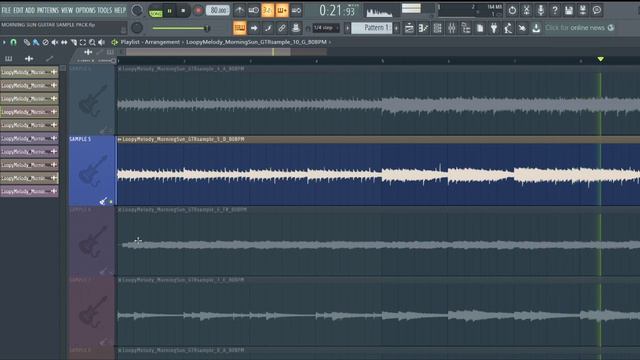Click the close all windows icon
The image size is (640, 360).
(522, 28)
